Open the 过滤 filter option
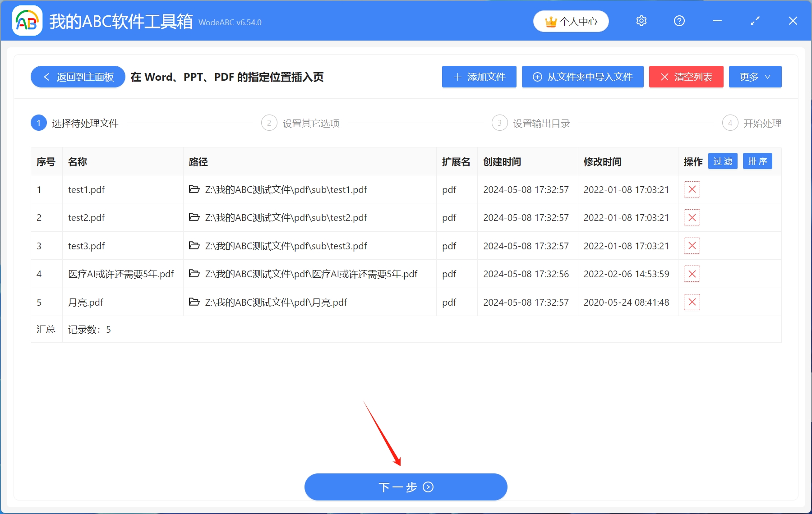Screen dimensions: 812x514 (722, 161)
